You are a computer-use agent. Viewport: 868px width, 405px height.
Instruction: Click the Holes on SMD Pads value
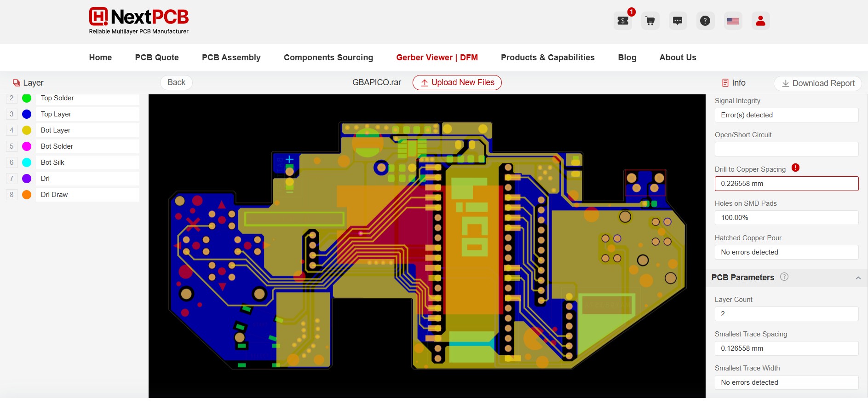point(787,218)
